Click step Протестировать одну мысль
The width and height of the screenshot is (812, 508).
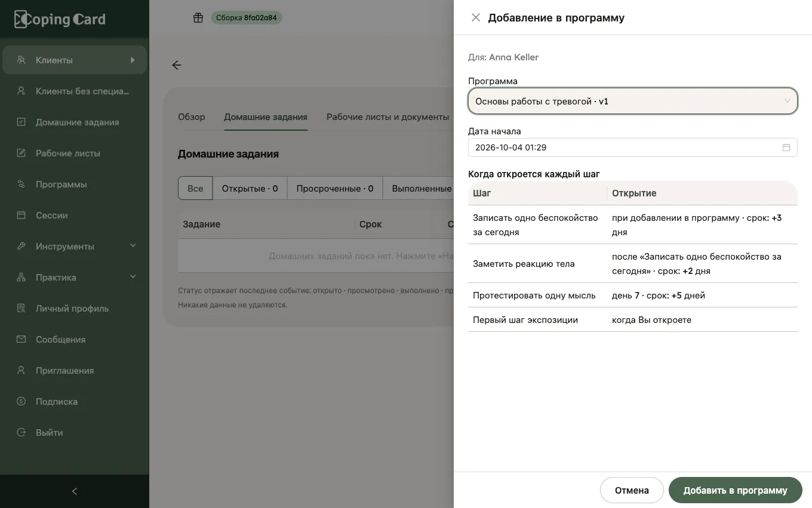point(633,295)
